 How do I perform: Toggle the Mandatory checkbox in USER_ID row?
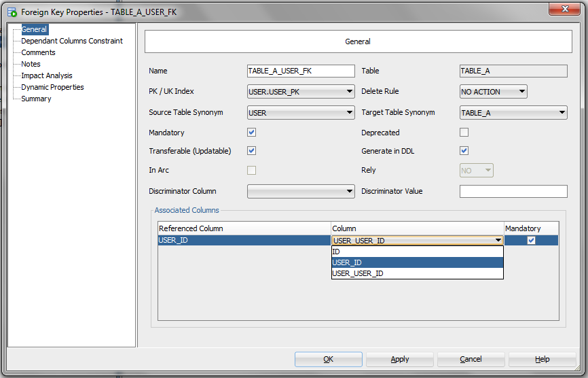531,240
